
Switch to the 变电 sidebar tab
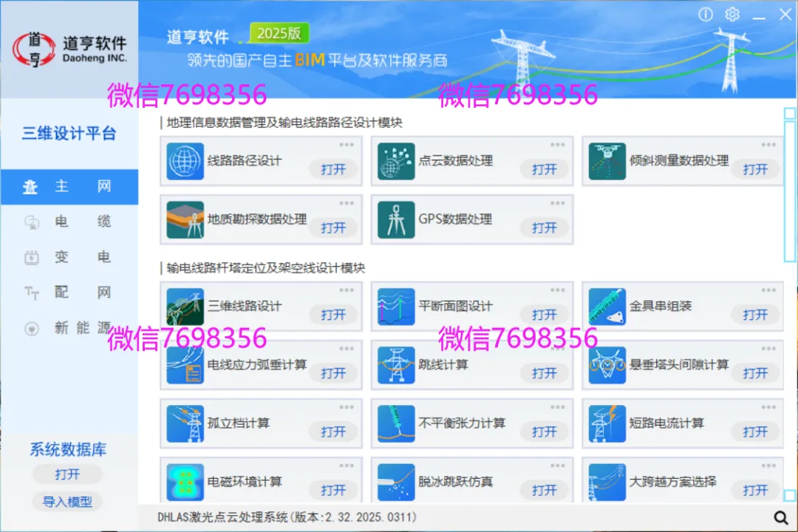pyautogui.click(x=69, y=257)
